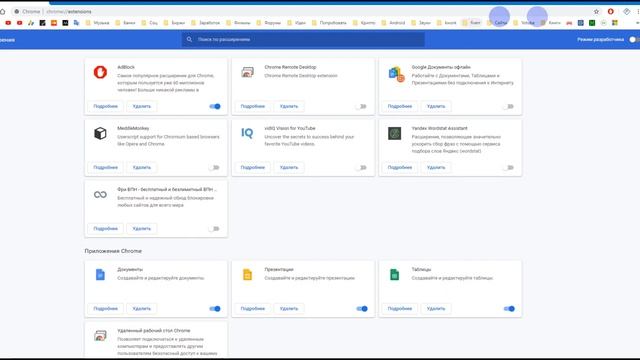Open Подробнее for Презентации app
Viewport: 640px width, 360px height.
pos(253,309)
